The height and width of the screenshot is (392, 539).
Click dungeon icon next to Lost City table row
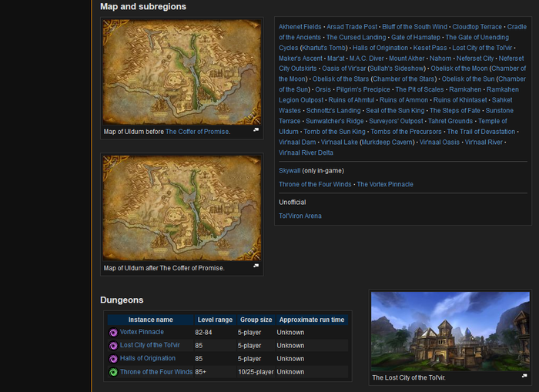[113, 346]
